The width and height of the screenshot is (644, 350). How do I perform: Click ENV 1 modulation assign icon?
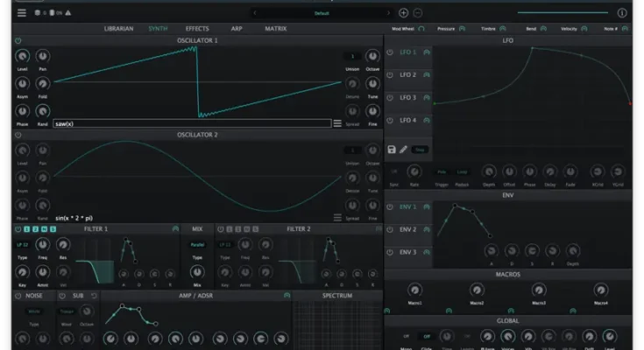427,206
